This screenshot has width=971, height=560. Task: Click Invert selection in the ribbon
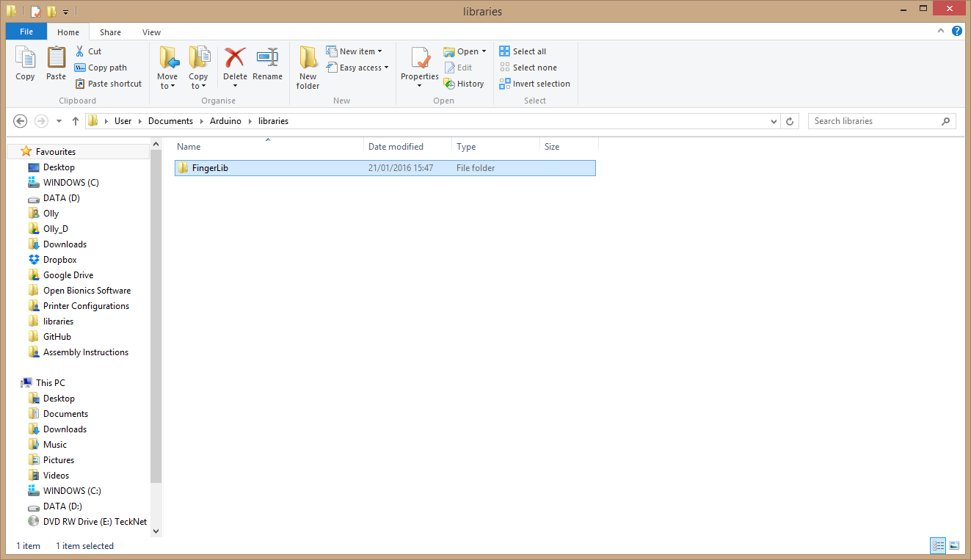click(534, 84)
